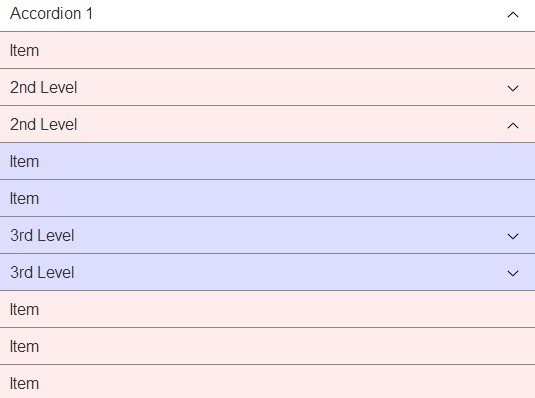Click the blank pink area of the collapsed 2nd Level row

pos(290,87)
